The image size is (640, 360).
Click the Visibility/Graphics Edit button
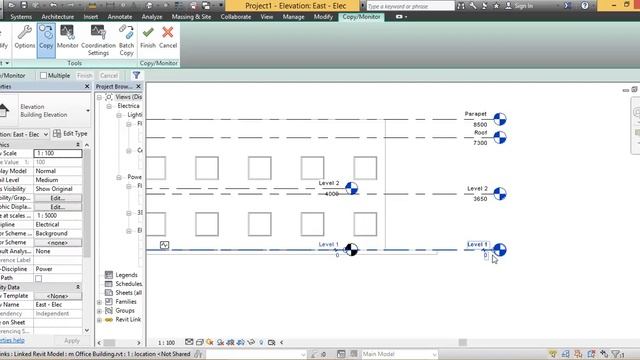pyautogui.click(x=58, y=198)
